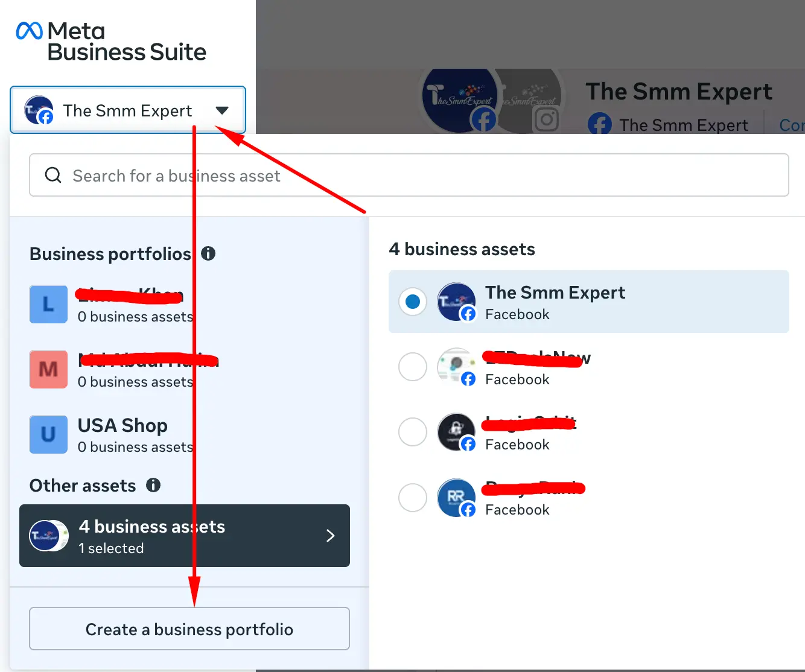Image resolution: width=805 pixels, height=672 pixels.
Task: Select the RR page radio button
Action: [x=413, y=497]
